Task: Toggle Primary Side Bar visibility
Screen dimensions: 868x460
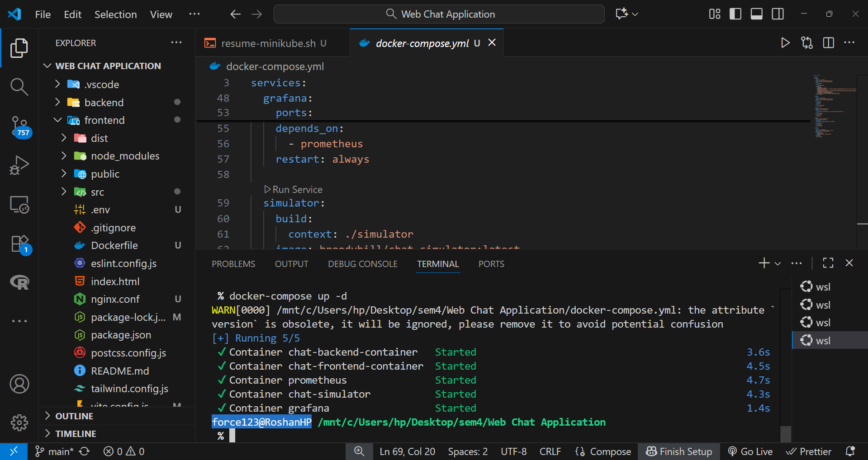Action: pyautogui.click(x=735, y=14)
